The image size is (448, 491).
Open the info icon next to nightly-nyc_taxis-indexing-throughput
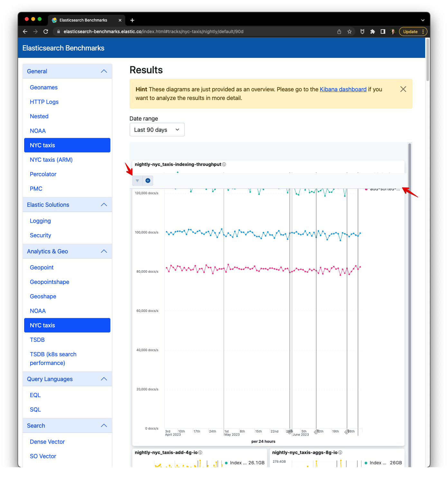224,164
